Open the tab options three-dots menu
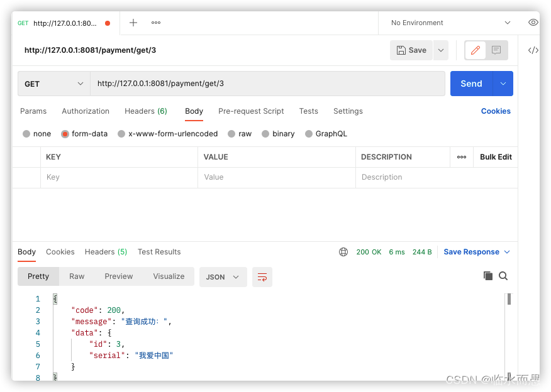Viewport: 551px width, 392px height. (x=155, y=23)
